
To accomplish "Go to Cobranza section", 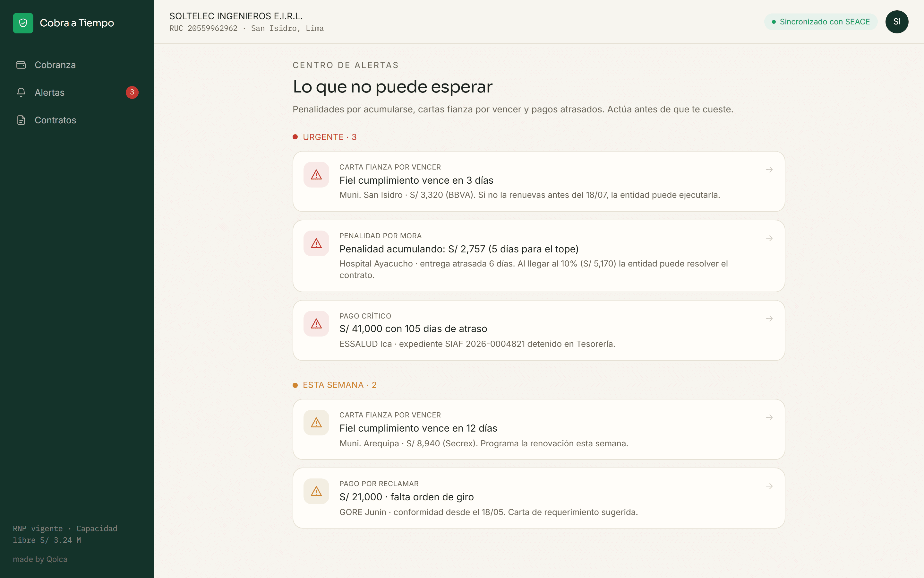I will pyautogui.click(x=77, y=65).
